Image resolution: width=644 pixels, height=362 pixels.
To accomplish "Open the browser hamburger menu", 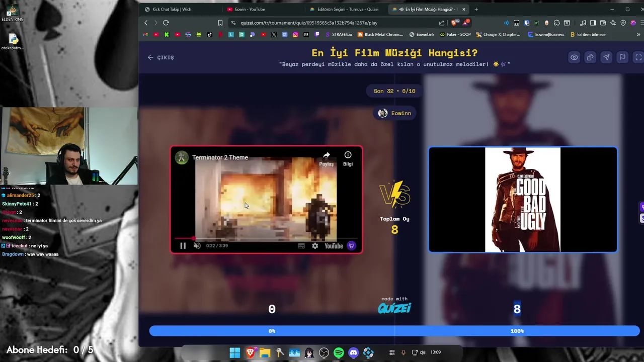I will click(x=641, y=23).
